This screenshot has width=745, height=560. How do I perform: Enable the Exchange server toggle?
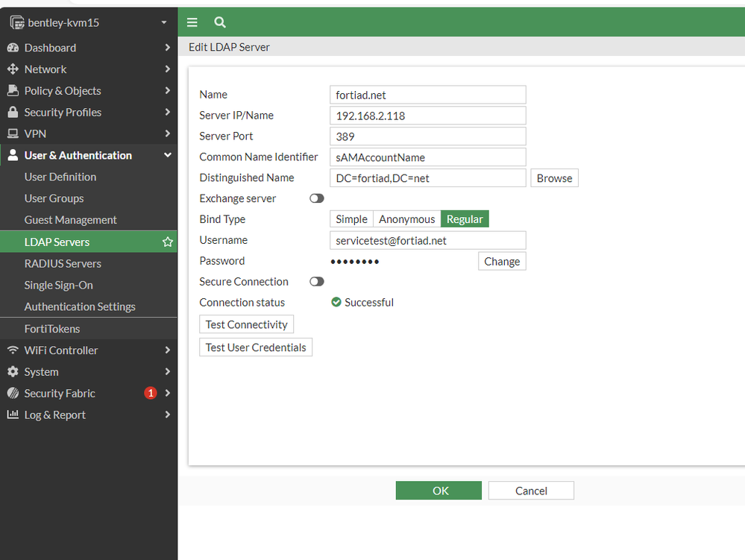(317, 198)
